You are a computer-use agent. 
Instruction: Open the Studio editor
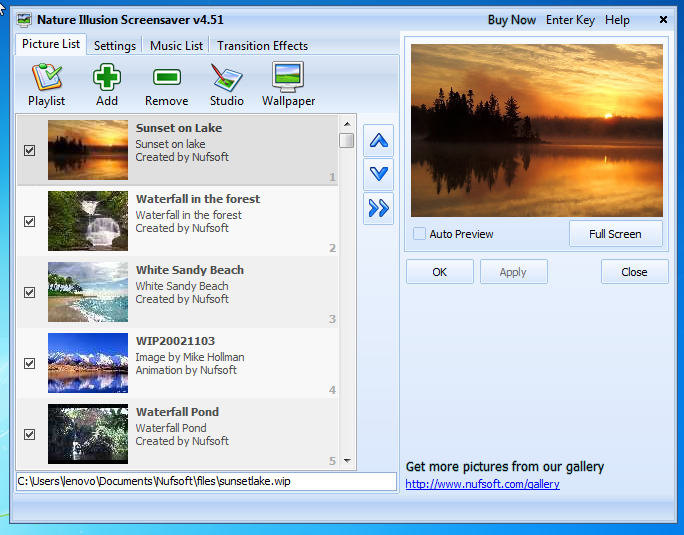tap(226, 85)
